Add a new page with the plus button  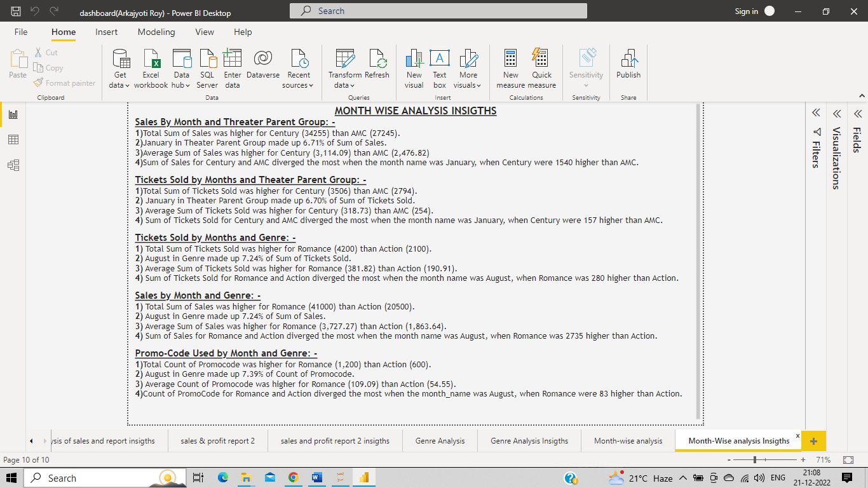coord(814,440)
